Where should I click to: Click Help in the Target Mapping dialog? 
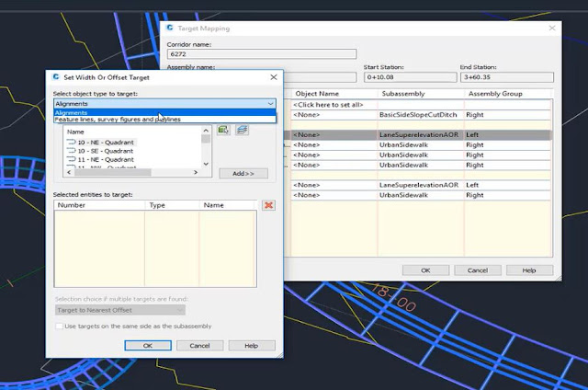(x=529, y=270)
